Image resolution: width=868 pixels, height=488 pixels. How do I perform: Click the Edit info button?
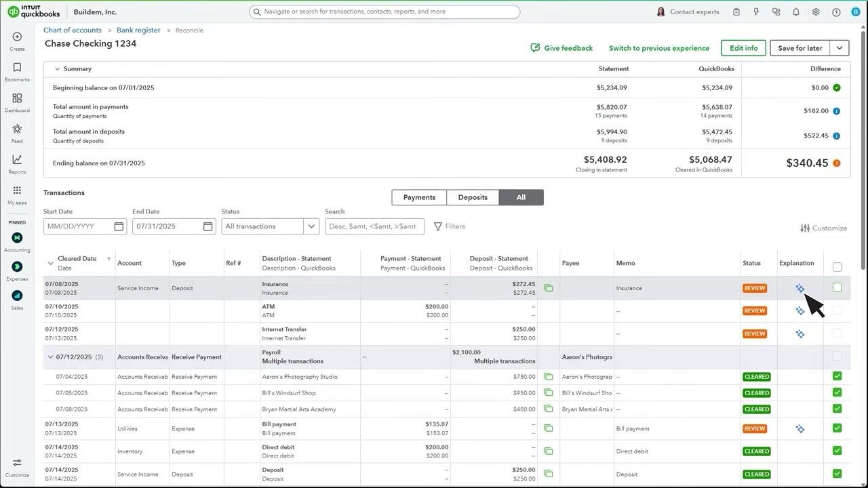click(x=744, y=48)
